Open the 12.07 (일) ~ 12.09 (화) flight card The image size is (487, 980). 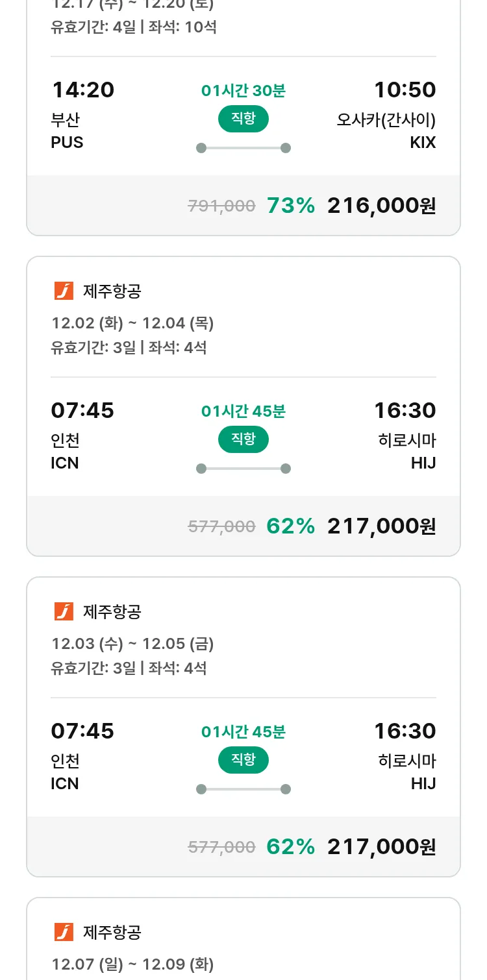click(132, 964)
